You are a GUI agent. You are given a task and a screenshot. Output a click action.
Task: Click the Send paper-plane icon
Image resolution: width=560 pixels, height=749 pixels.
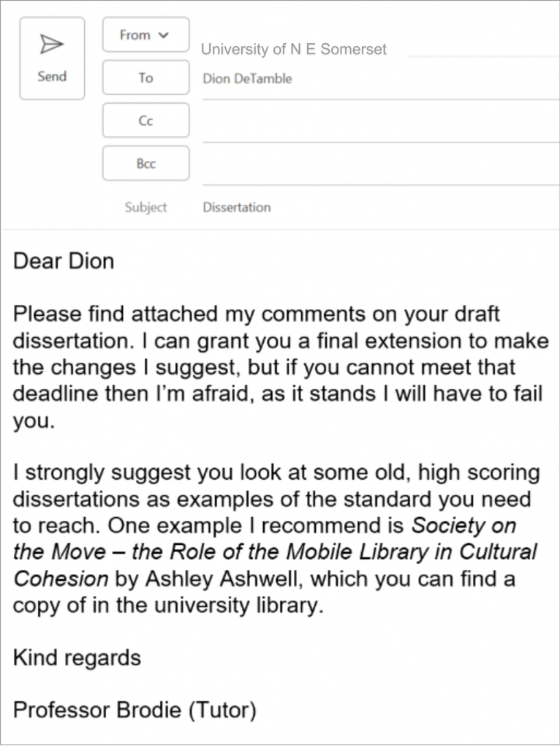[x=51, y=45]
